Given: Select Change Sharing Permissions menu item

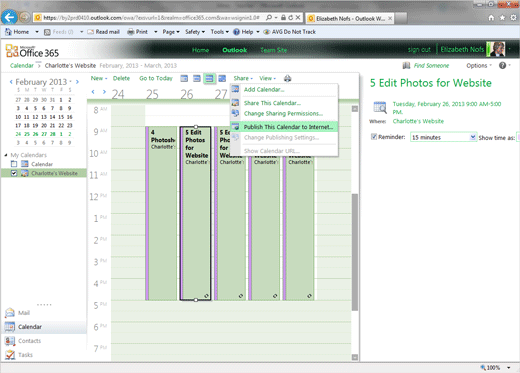Looking at the screenshot, I should tap(284, 114).
